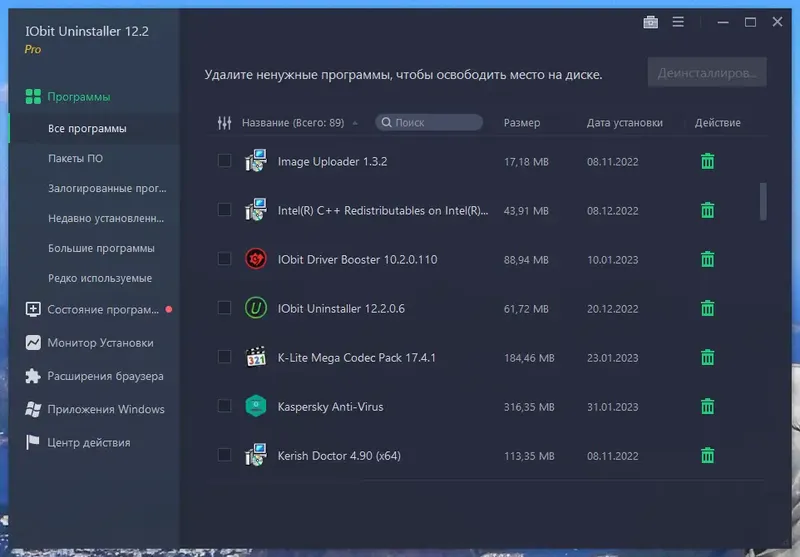The width and height of the screenshot is (800, 557).
Task: Click the Монитор Установки chart icon
Action: [33, 342]
